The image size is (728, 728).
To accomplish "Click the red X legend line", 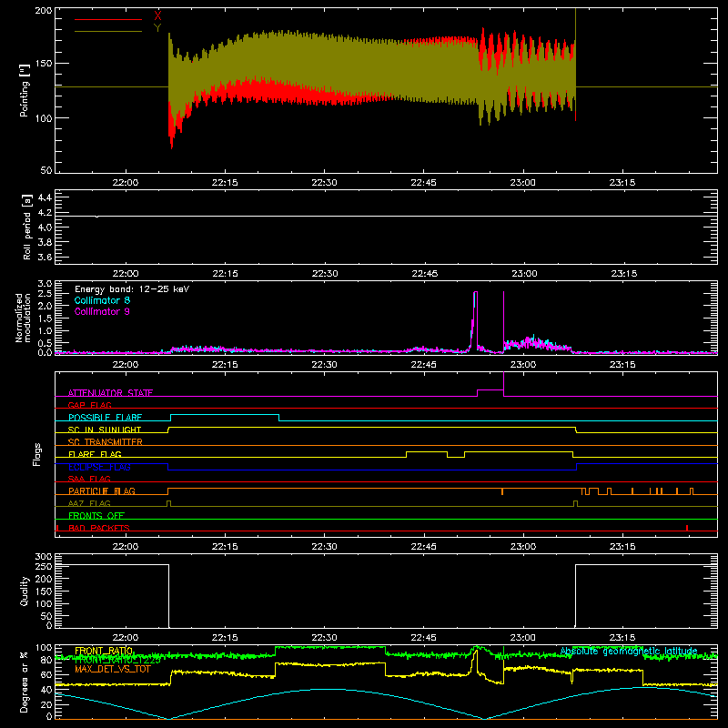I will pos(108,19).
